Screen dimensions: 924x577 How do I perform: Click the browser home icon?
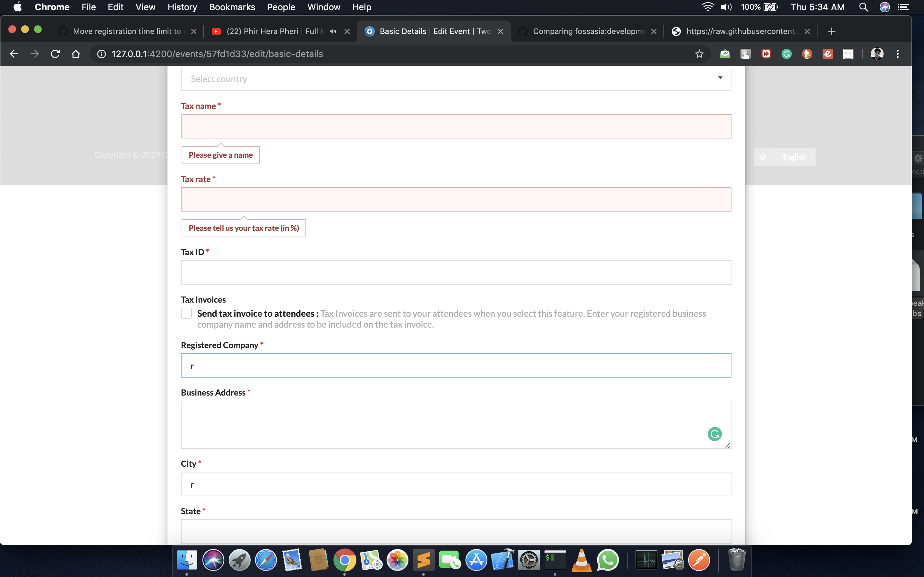pyautogui.click(x=76, y=54)
